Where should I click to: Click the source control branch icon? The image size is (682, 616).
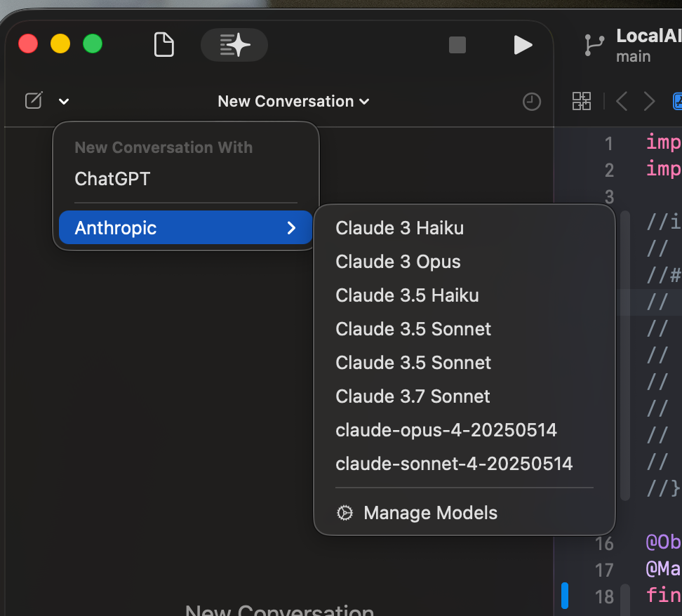click(594, 45)
